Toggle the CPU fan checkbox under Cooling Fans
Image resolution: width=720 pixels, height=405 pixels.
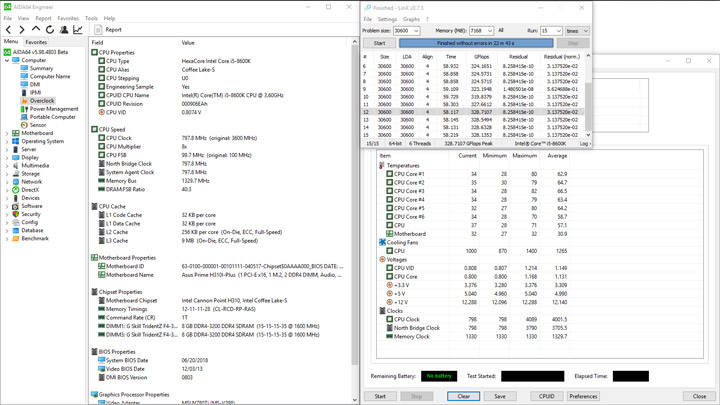tap(389, 251)
